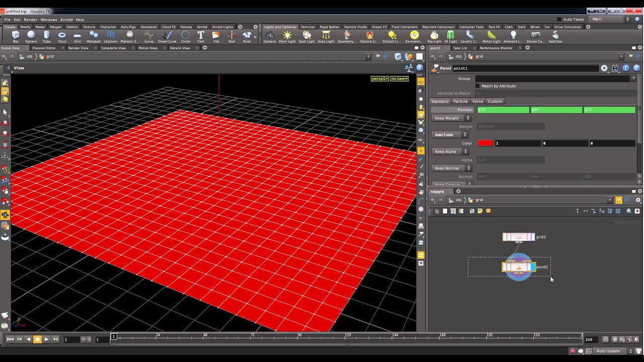Enable the Match by Attribute checkbox
This screenshot has width=644, height=362.
pos(477,86)
